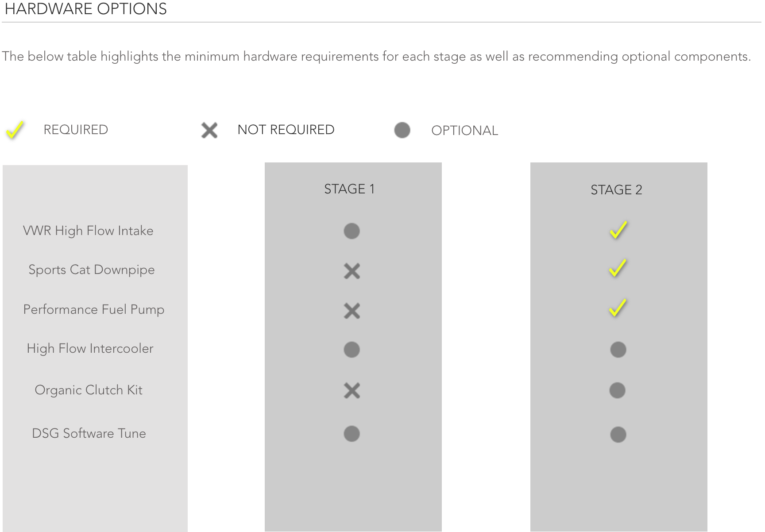Click the OPTIONAL gray dot legend icon
765x532 pixels.
click(402, 130)
